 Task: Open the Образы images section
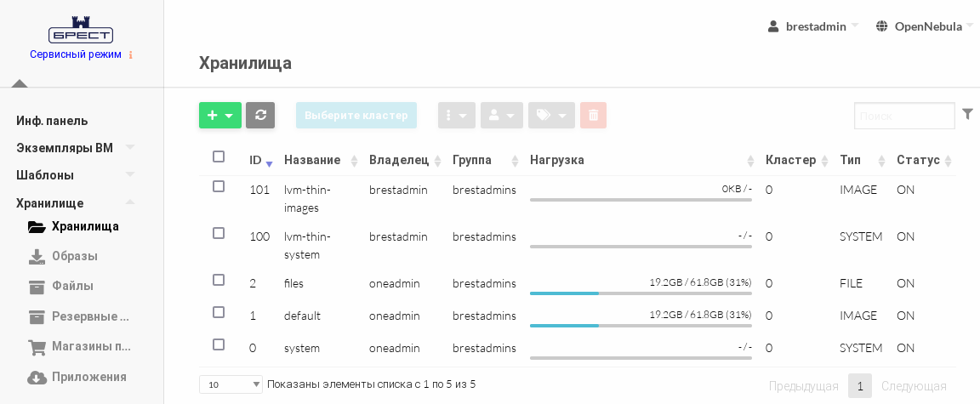point(74,256)
